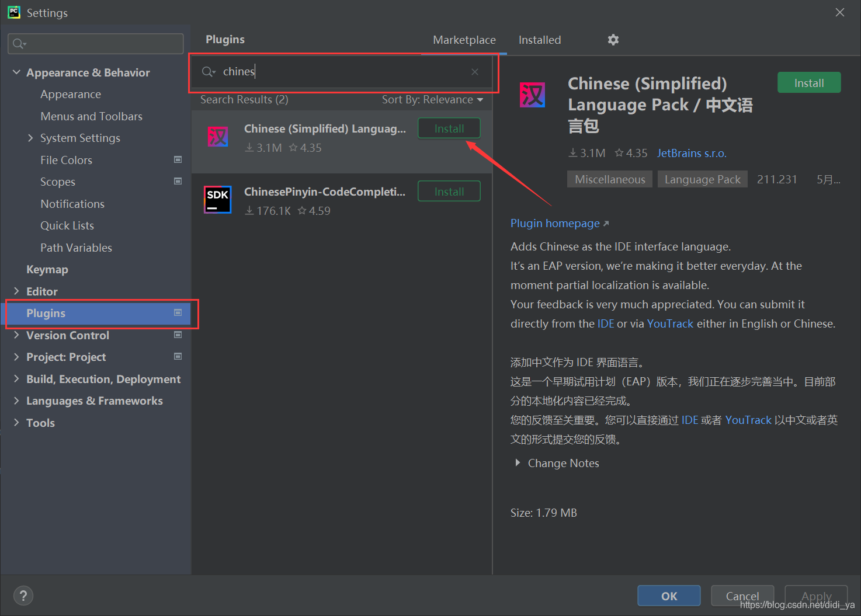The image size is (861, 616).
Task: Click the PyCharm logo in title bar
Action: click(x=14, y=12)
